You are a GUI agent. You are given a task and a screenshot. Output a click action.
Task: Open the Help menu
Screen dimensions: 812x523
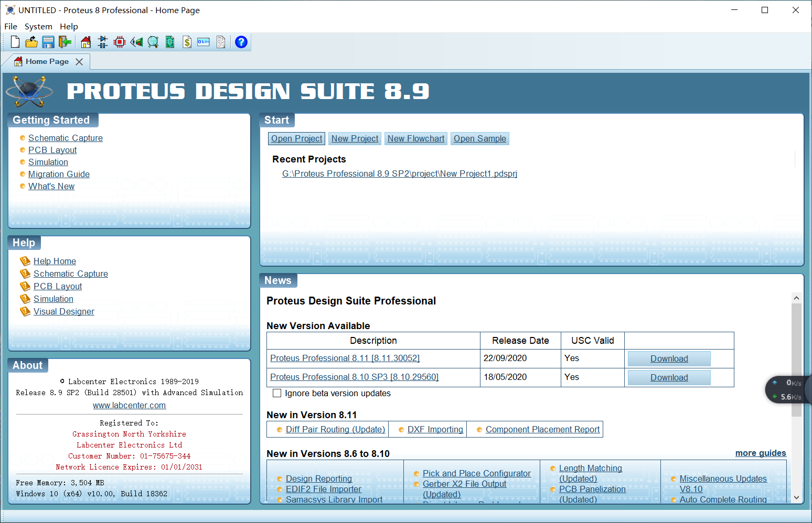coord(69,26)
